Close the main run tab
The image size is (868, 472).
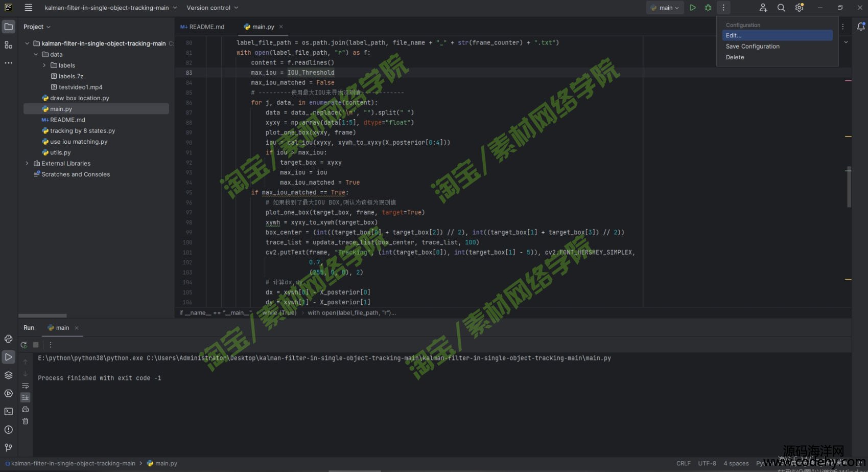pyautogui.click(x=77, y=328)
